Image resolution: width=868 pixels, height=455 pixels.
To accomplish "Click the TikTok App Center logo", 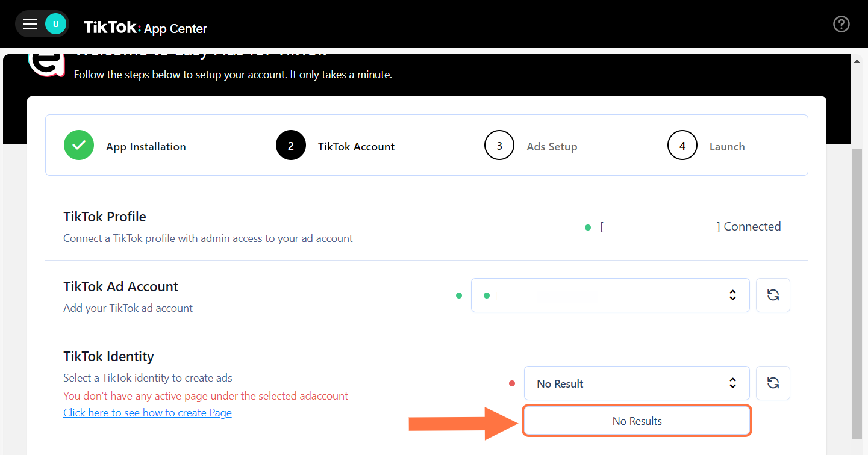I will pyautogui.click(x=145, y=28).
